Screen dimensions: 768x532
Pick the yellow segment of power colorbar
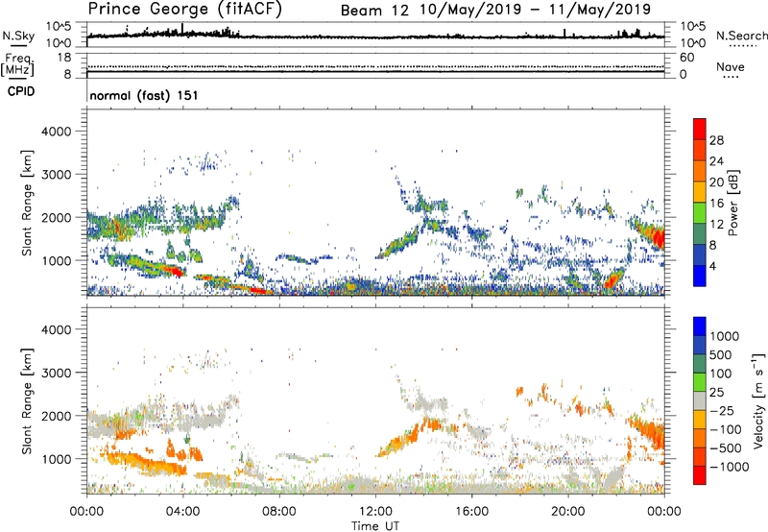click(700, 192)
